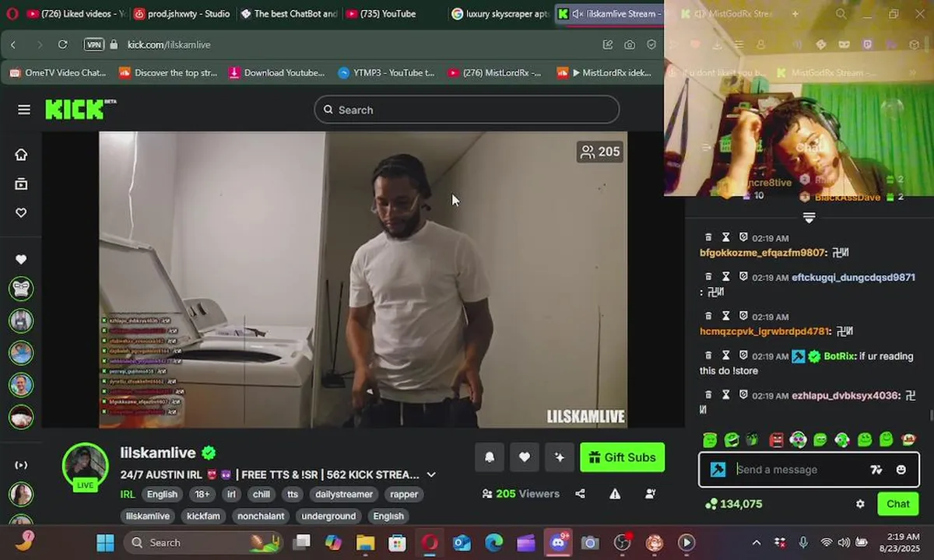Screen dimensions: 934x560
Task: Click the Kick logo
Action: [80, 110]
